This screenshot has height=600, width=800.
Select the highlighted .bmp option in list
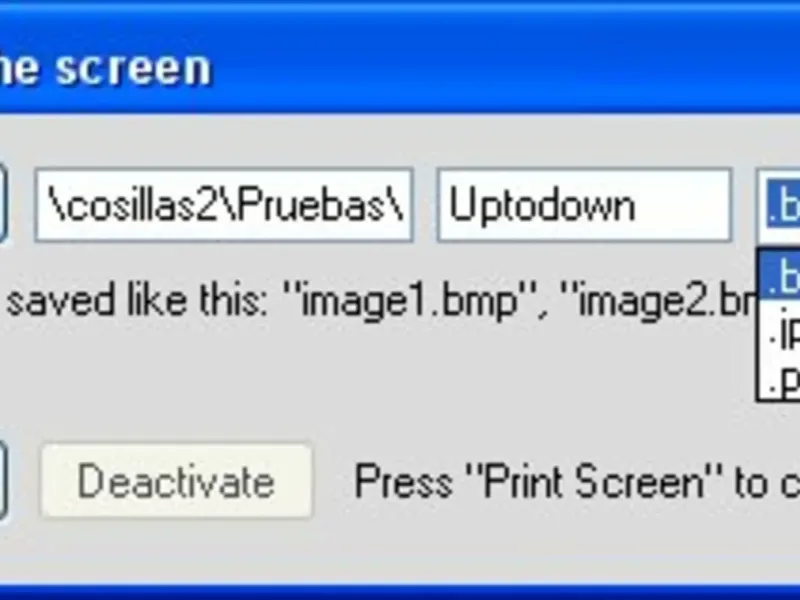[x=780, y=276]
